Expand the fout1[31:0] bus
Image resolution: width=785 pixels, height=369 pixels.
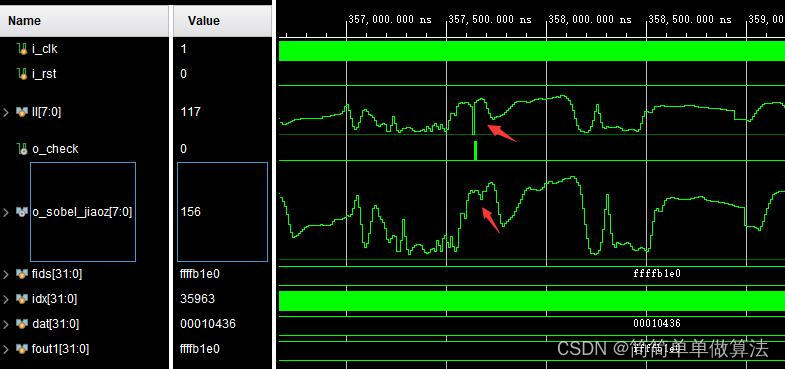[x=6, y=349]
